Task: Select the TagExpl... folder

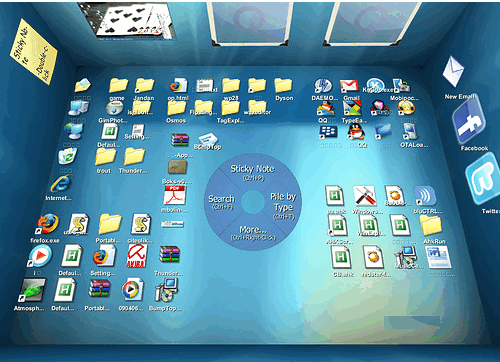Action: click(230, 108)
